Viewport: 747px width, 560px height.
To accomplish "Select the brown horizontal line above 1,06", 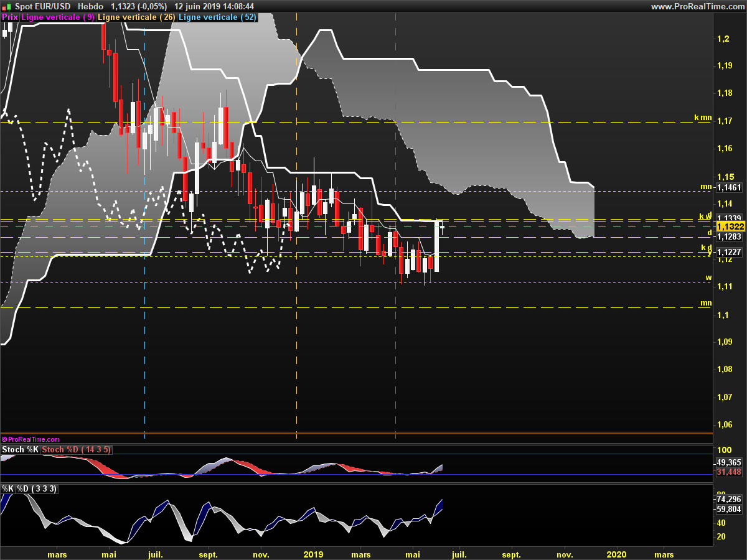I will click(356, 433).
